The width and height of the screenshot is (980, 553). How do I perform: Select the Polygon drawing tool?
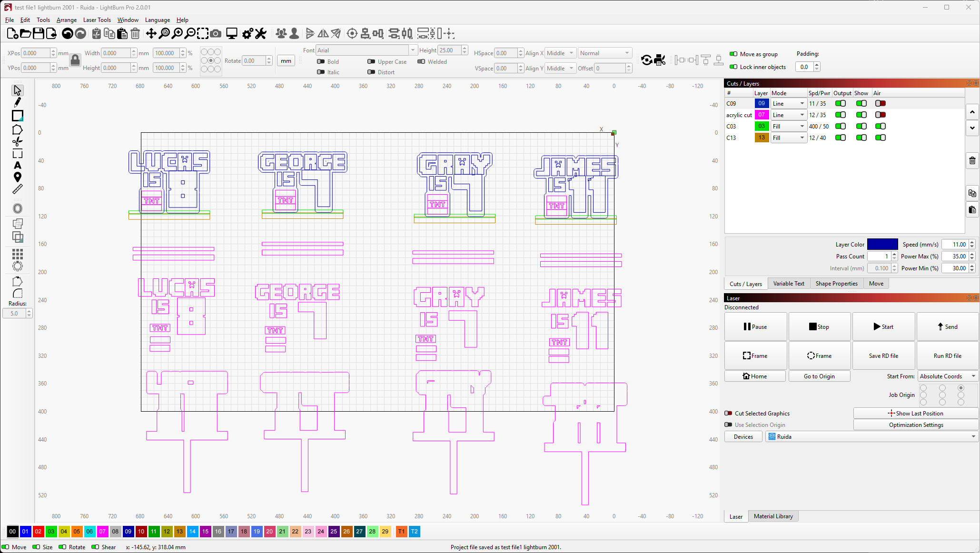[18, 129]
